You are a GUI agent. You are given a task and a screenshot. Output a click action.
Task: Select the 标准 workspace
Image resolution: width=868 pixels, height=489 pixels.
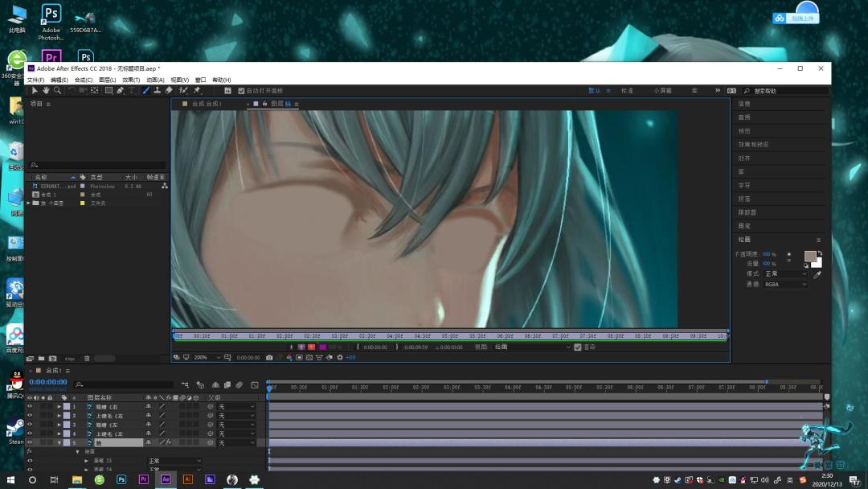point(627,91)
